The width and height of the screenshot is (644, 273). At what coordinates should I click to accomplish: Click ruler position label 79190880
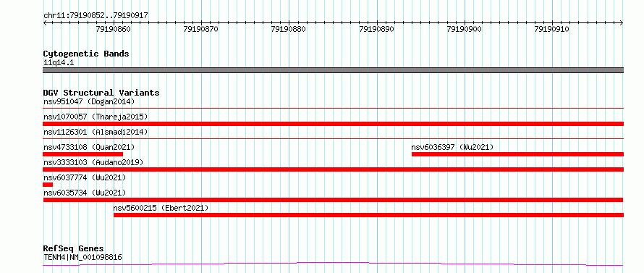click(289, 29)
